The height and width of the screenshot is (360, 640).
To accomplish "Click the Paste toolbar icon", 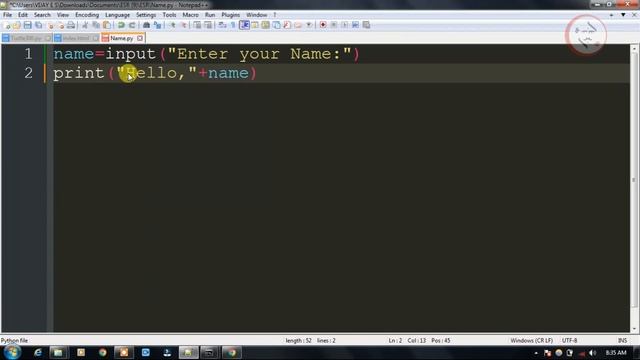I will tap(107, 25).
